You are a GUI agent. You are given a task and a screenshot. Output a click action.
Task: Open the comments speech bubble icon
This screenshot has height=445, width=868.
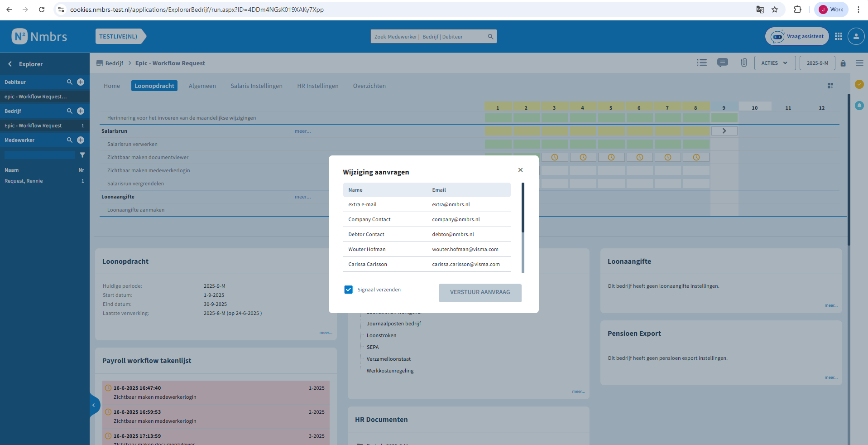click(723, 63)
